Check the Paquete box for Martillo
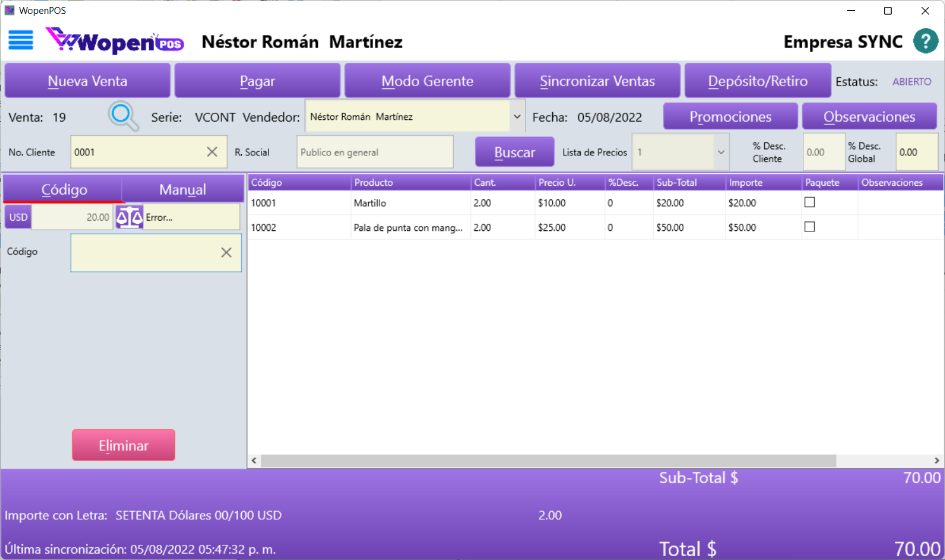Viewport: 945px width, 560px height. [x=809, y=202]
